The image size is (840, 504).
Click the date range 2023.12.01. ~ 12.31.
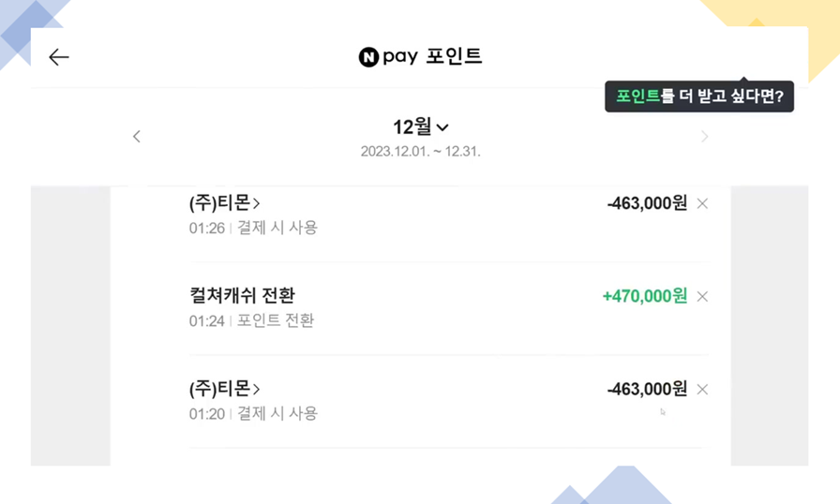(x=421, y=152)
